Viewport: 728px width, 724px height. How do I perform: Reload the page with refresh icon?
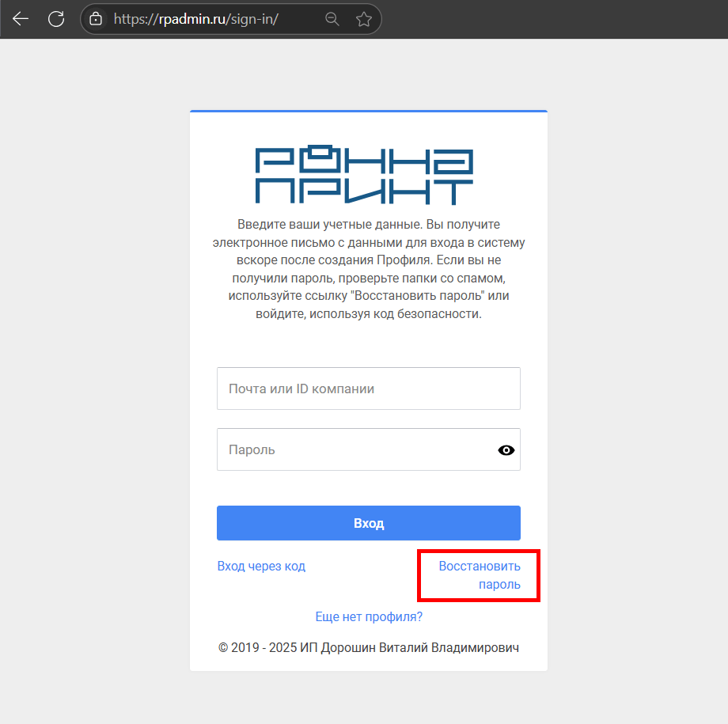click(x=57, y=19)
